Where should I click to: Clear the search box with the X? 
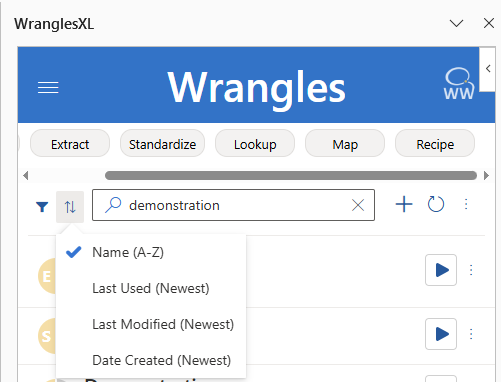(358, 205)
